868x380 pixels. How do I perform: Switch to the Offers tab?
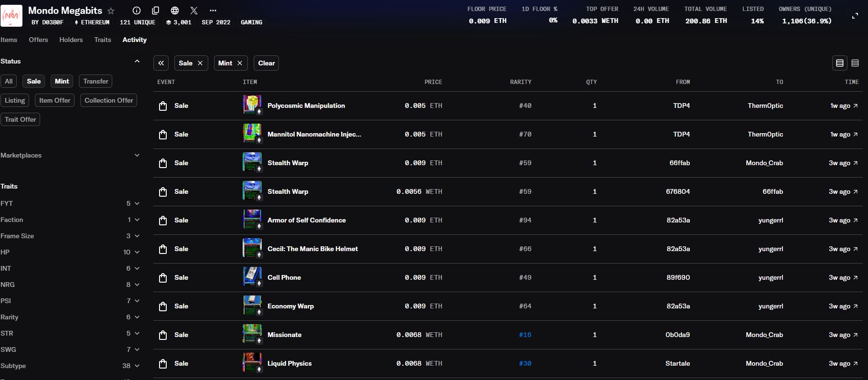(x=38, y=40)
